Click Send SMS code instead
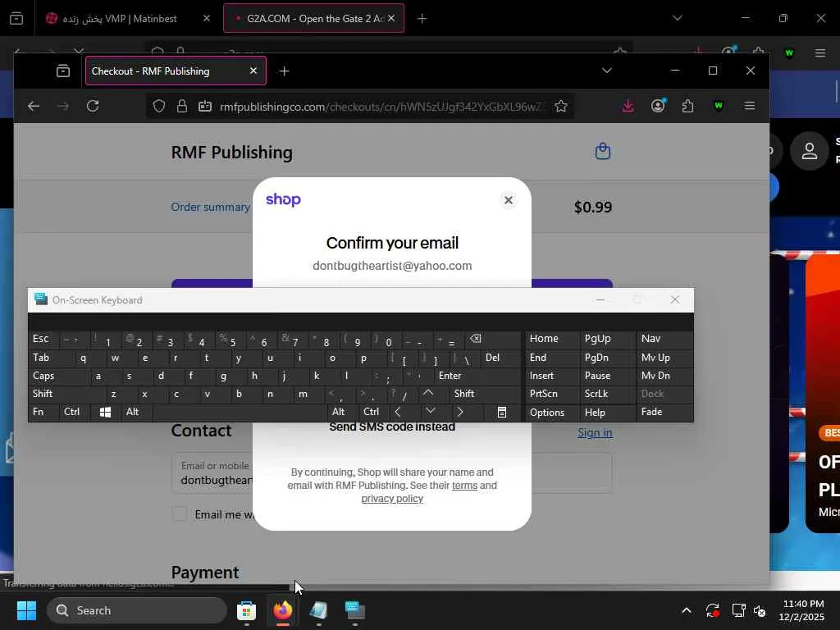840x630 pixels. (x=392, y=427)
